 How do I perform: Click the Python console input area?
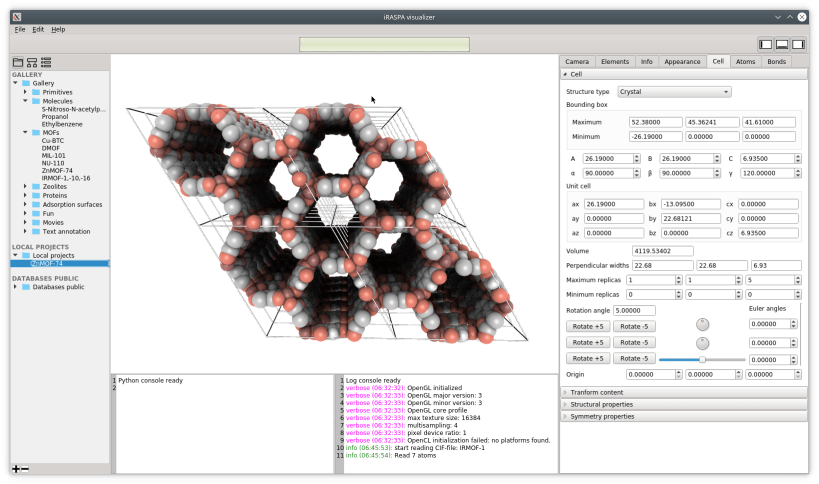coord(225,424)
